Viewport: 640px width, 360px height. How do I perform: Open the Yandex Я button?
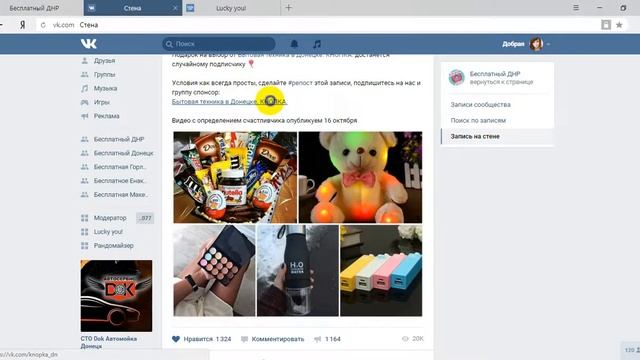point(22,25)
